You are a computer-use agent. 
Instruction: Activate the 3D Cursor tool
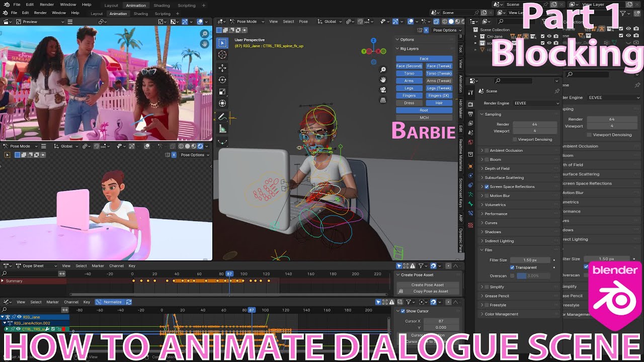(222, 55)
